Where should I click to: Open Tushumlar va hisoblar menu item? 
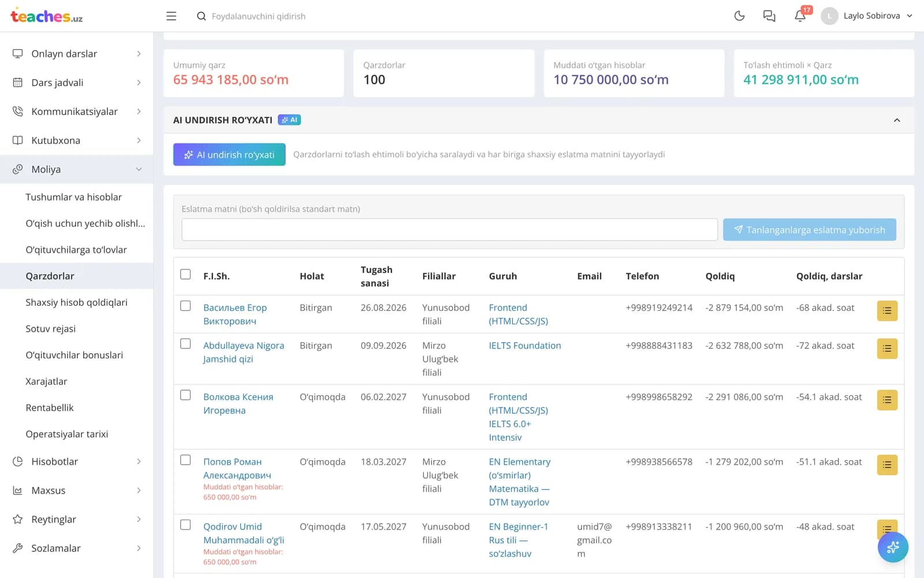click(74, 197)
